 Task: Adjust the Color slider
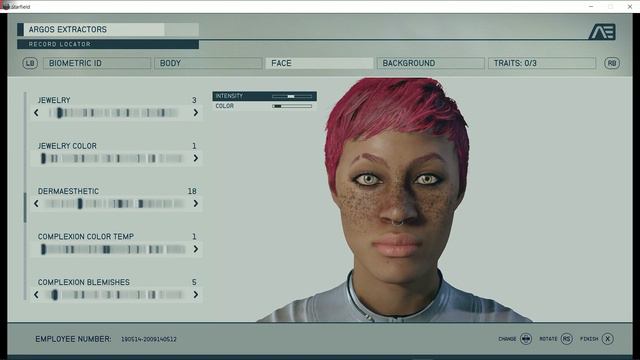pyautogui.click(x=292, y=106)
